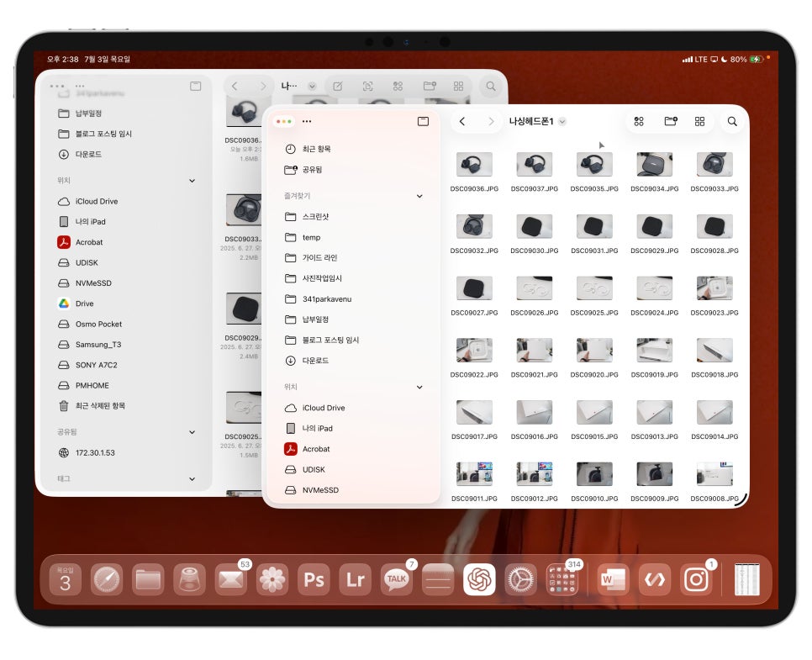Expand the 태그 section in background sidebar

(192, 479)
